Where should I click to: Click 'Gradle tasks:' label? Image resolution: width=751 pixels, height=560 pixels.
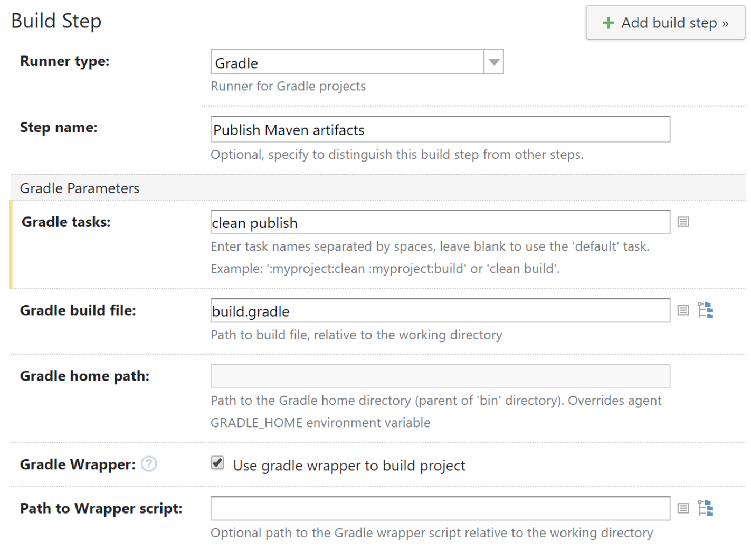tap(66, 222)
